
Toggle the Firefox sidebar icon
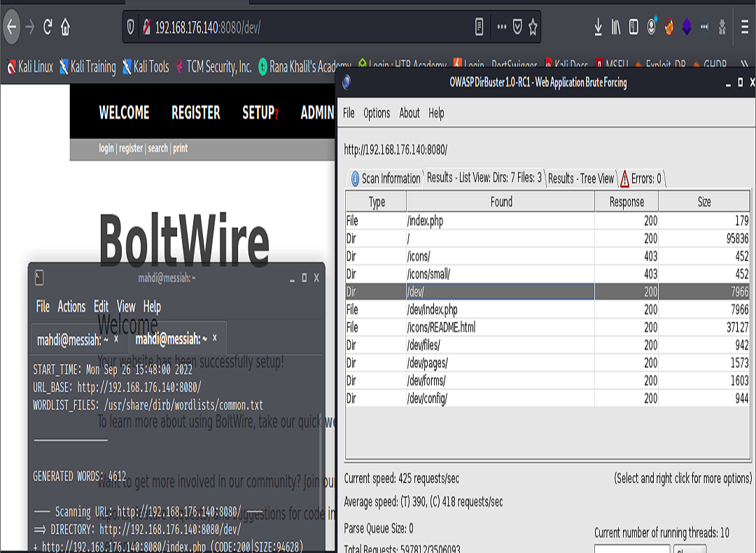(x=633, y=27)
